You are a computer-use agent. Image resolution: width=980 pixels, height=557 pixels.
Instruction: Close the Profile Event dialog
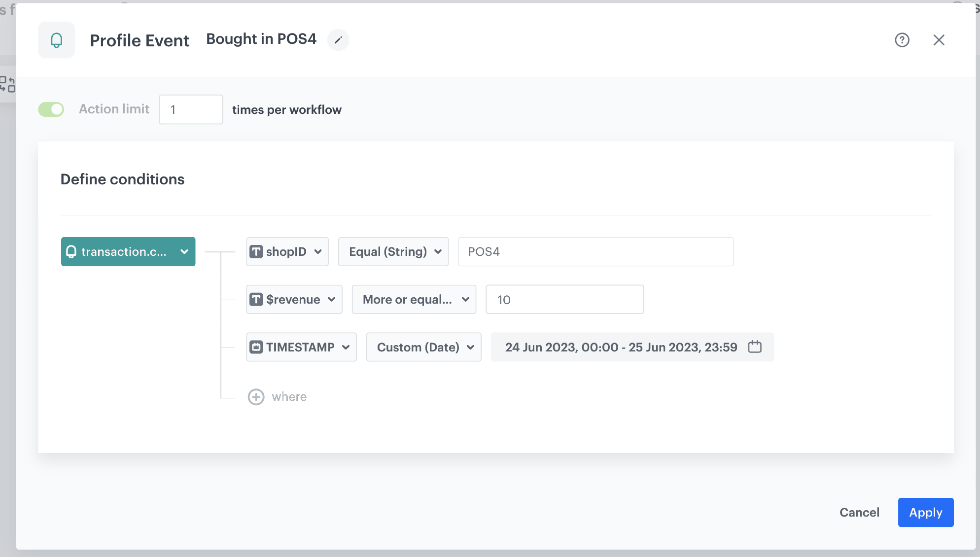pyautogui.click(x=939, y=40)
